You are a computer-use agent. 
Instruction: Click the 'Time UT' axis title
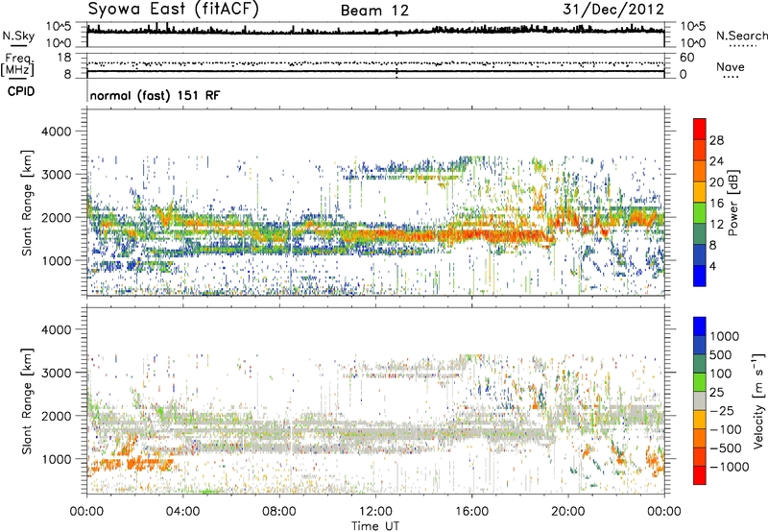[x=375, y=526]
